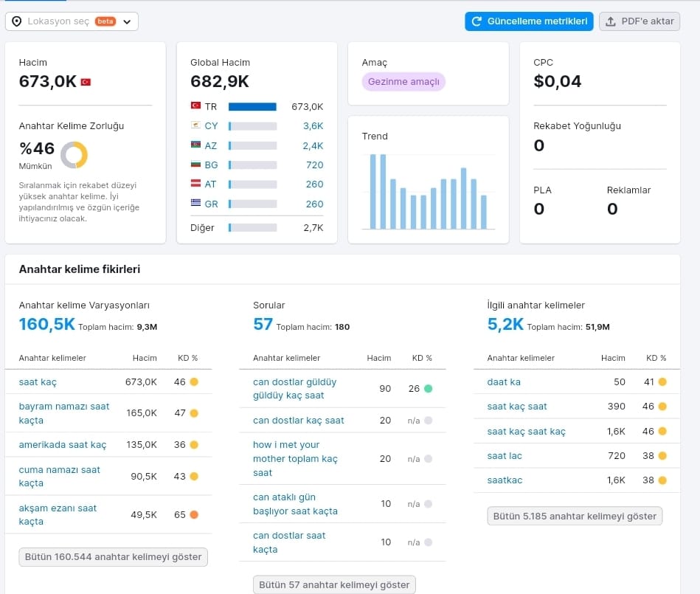The image size is (700, 594).
Task: Click the TR volume bar
Action: (253, 107)
